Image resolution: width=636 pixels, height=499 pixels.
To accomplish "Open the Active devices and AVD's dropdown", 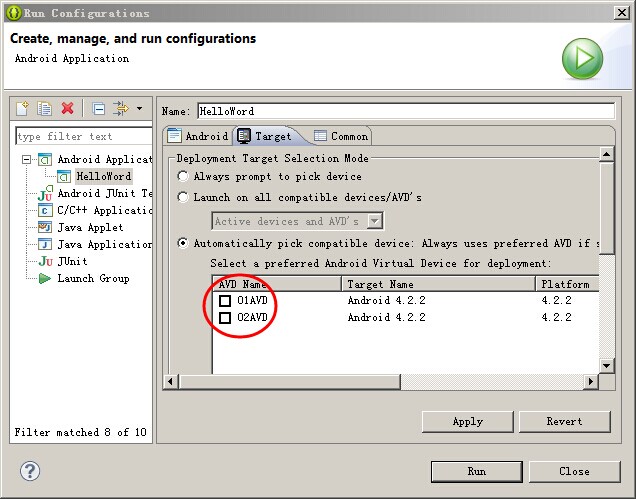I will point(375,221).
